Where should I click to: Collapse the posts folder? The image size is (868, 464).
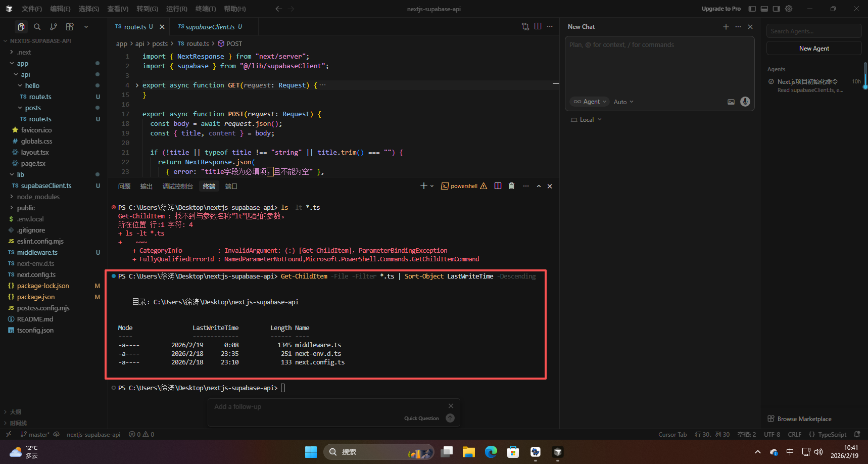click(x=20, y=108)
